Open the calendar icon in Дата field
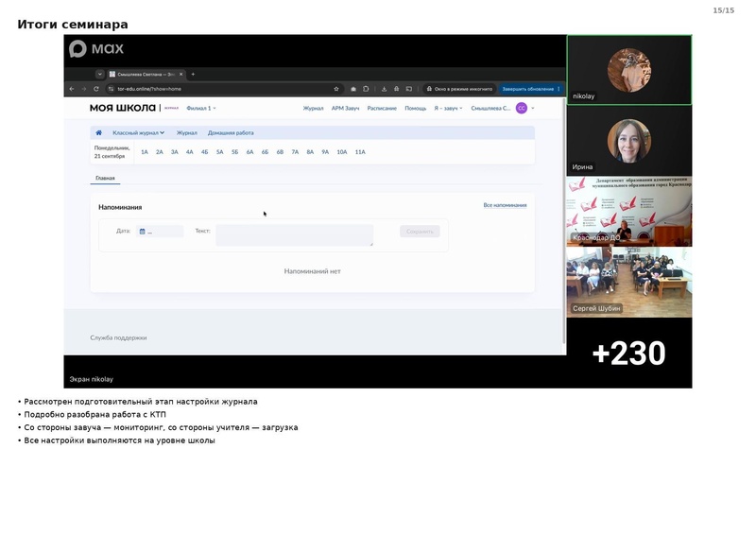Screen dimensions: 756x535 click(x=143, y=232)
